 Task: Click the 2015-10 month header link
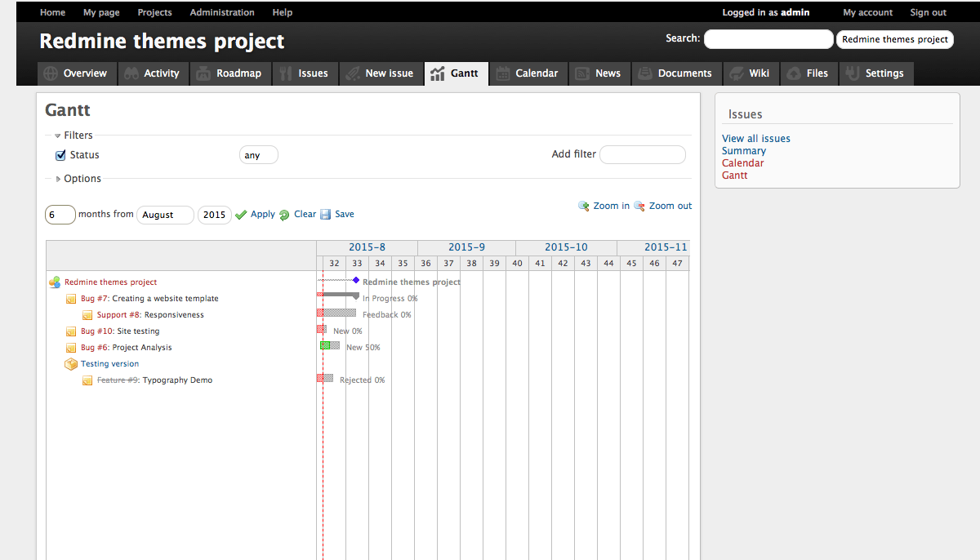click(x=566, y=247)
